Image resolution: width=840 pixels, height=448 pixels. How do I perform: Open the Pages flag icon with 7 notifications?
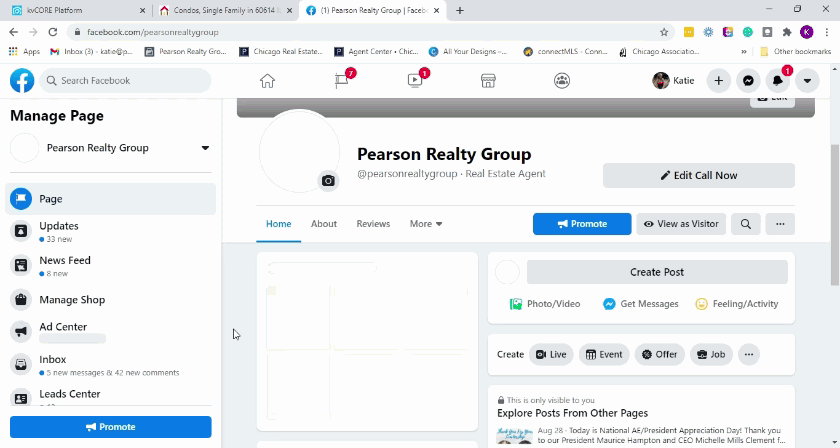pos(342,80)
